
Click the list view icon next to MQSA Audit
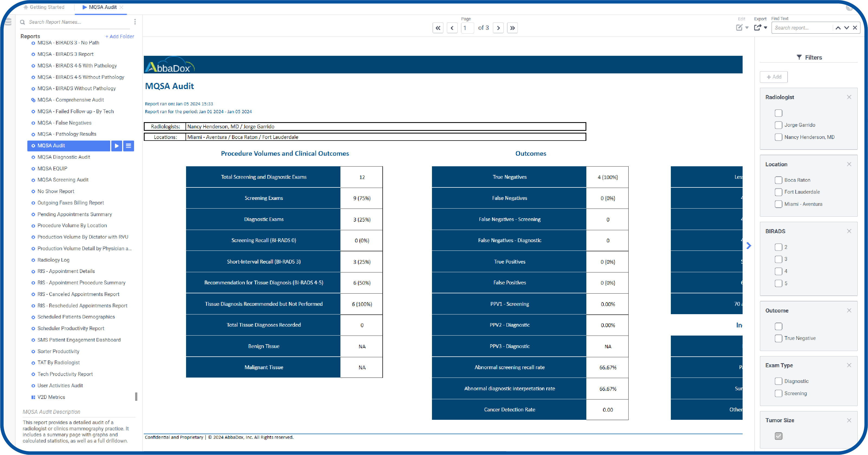coord(129,145)
